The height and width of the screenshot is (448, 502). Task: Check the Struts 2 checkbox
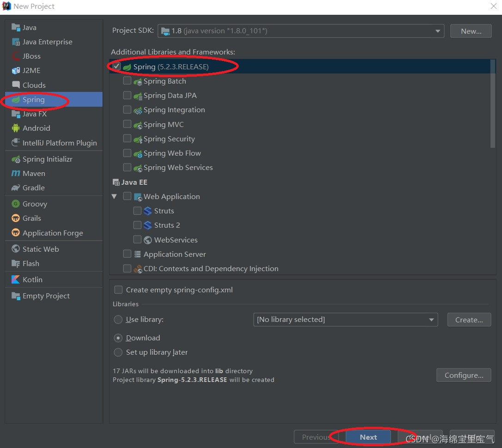[137, 225]
